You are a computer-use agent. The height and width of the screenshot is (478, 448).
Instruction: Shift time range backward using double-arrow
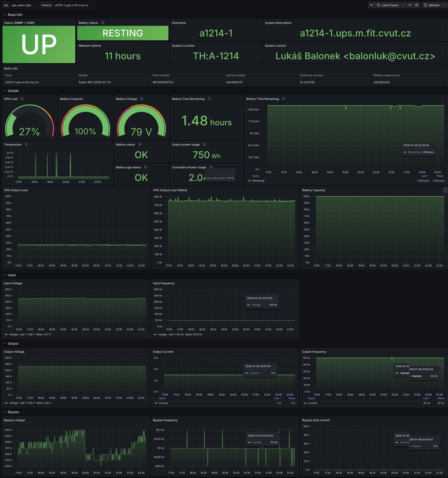click(x=371, y=5)
